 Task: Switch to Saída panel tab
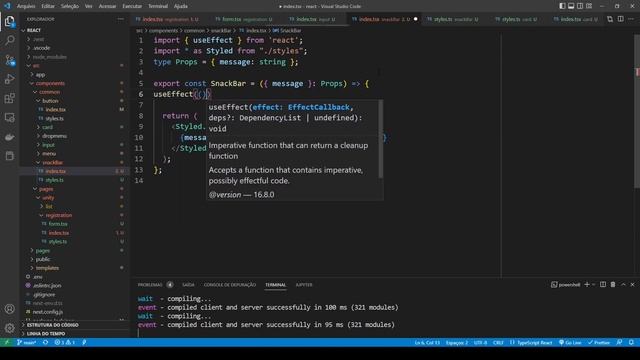188,285
